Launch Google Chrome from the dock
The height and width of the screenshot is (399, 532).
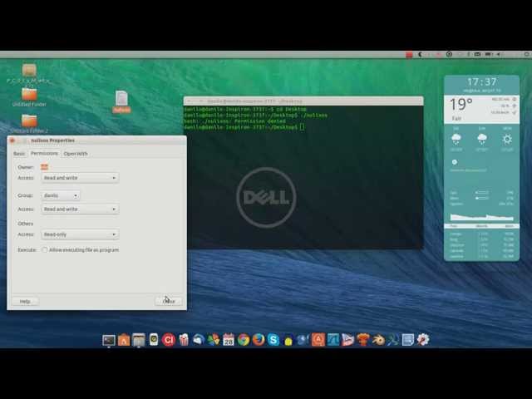click(244, 340)
